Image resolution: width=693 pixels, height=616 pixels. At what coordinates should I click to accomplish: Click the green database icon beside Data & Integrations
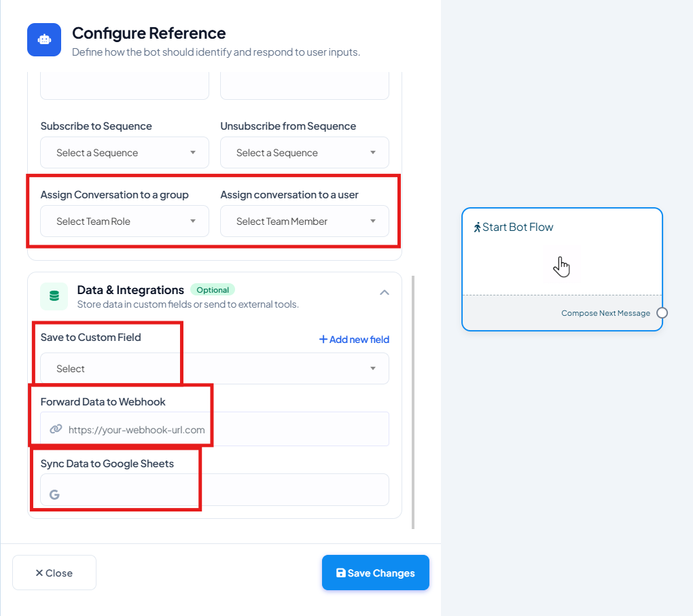click(54, 295)
